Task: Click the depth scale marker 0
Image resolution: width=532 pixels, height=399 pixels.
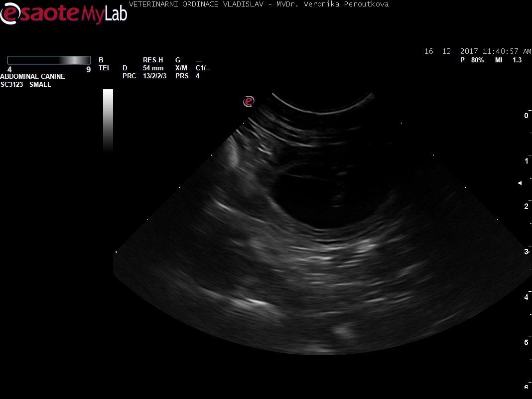Action: [x=527, y=116]
